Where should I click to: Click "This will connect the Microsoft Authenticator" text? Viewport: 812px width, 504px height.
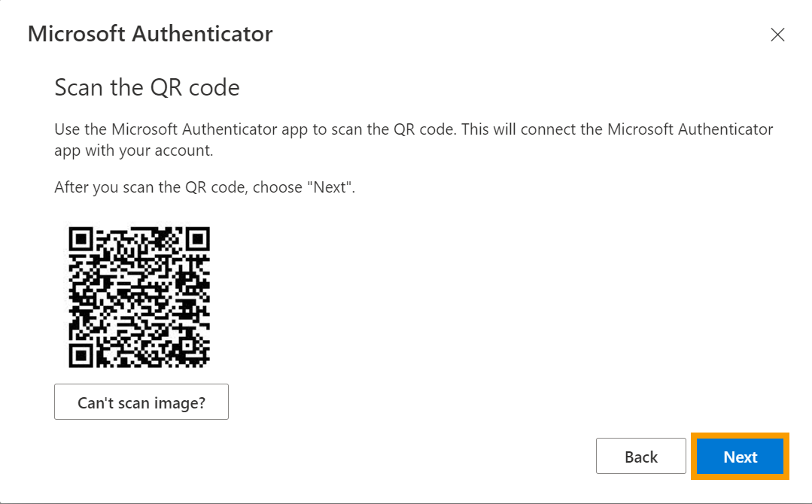[617, 129]
